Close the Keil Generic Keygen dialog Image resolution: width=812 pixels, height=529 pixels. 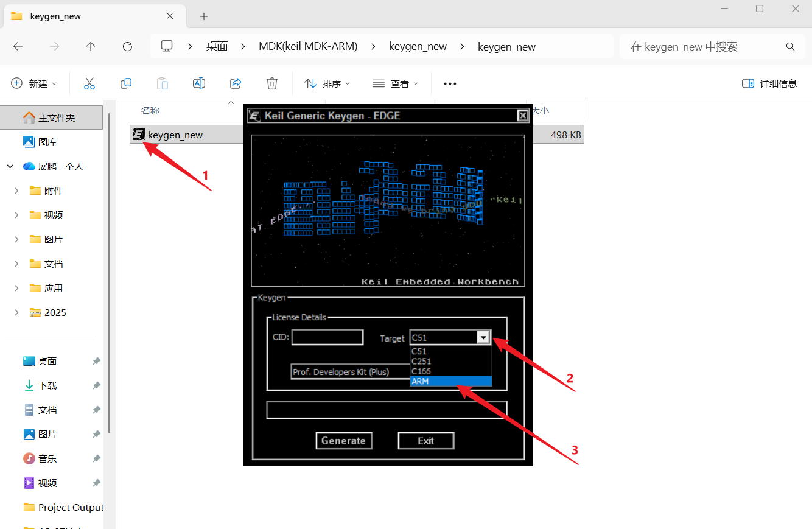click(522, 116)
